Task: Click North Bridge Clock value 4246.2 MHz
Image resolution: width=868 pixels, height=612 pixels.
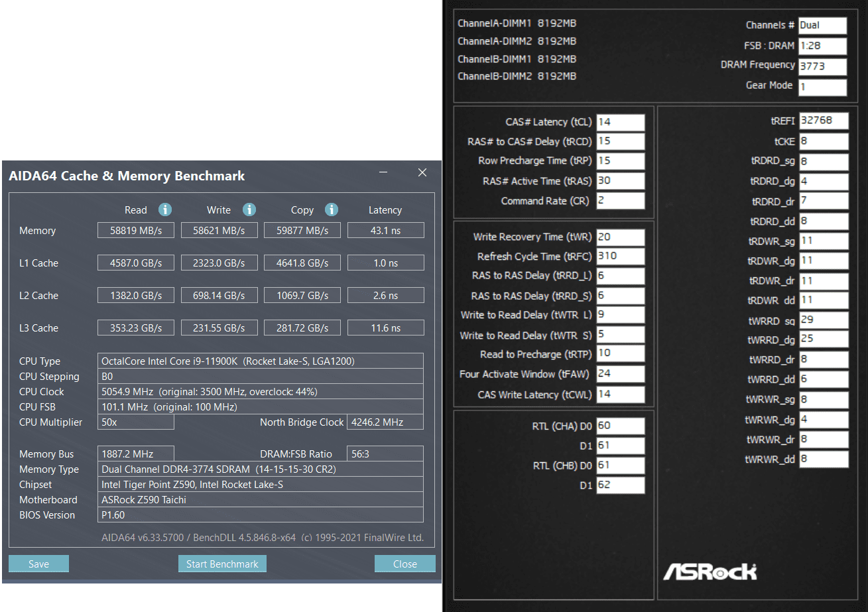Action: coord(385,422)
